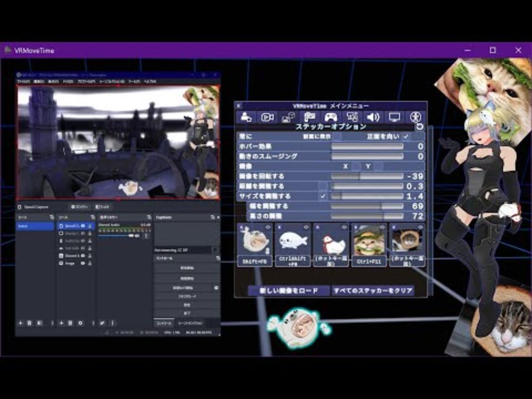Open the accessibility person tab icon
Viewport: 532px width, 399px height.
415,117
